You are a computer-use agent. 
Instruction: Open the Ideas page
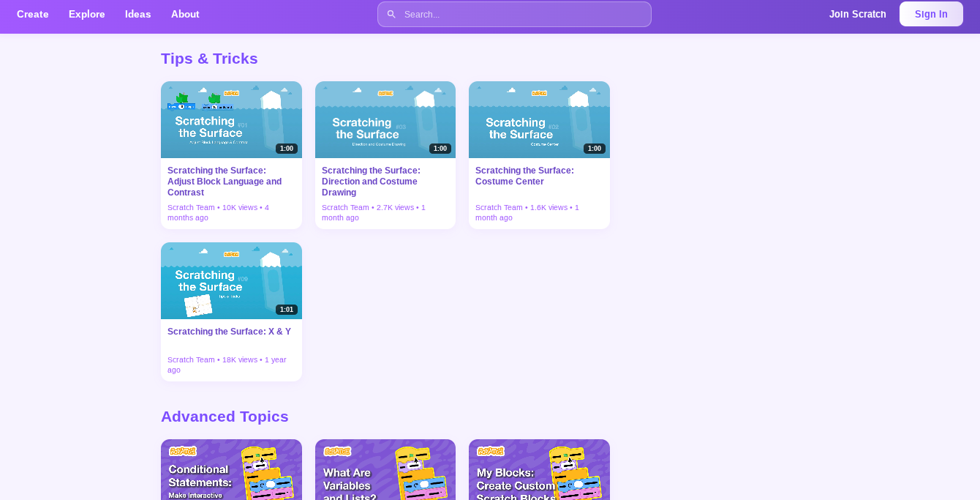pyautogui.click(x=138, y=14)
